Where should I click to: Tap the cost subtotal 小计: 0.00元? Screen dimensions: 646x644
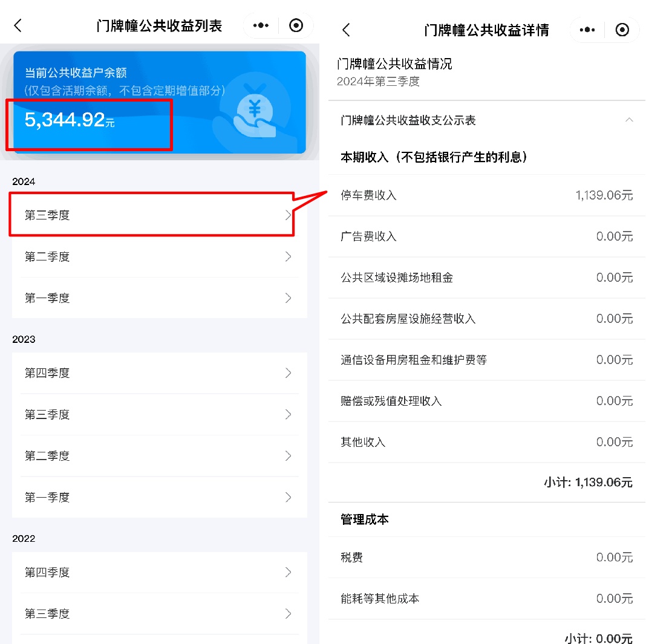pos(599,639)
